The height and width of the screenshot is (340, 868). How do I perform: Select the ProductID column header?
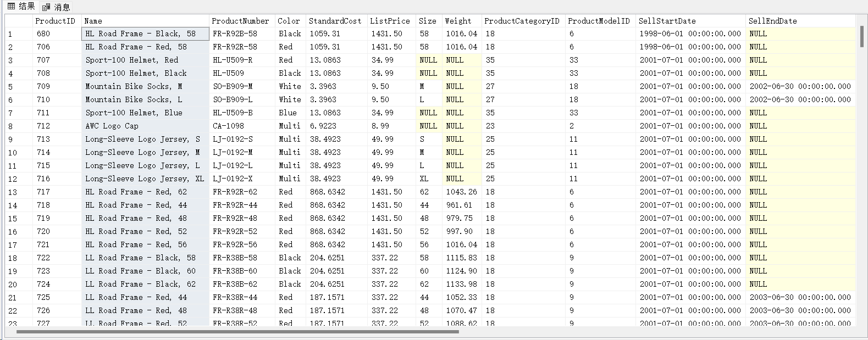pos(57,21)
